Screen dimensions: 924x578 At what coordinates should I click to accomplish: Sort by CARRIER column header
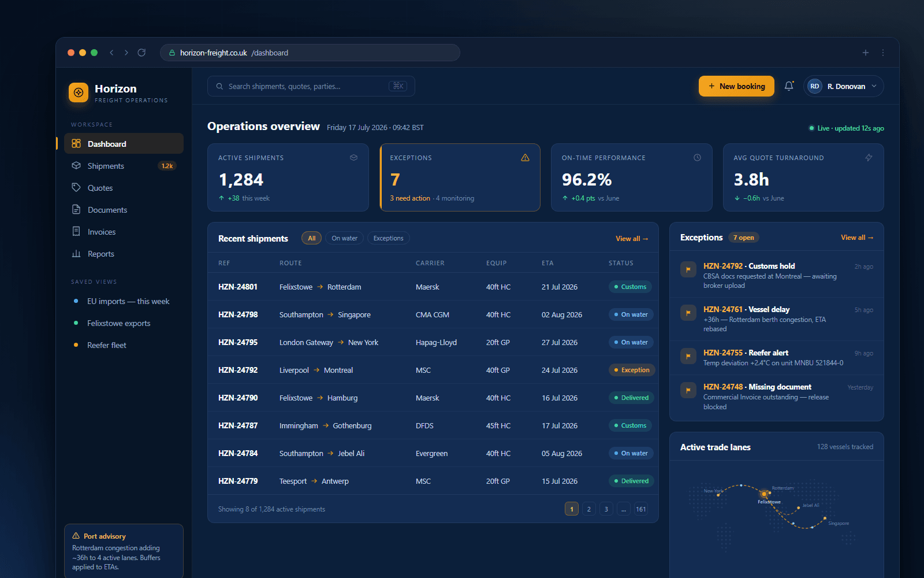[430, 263]
